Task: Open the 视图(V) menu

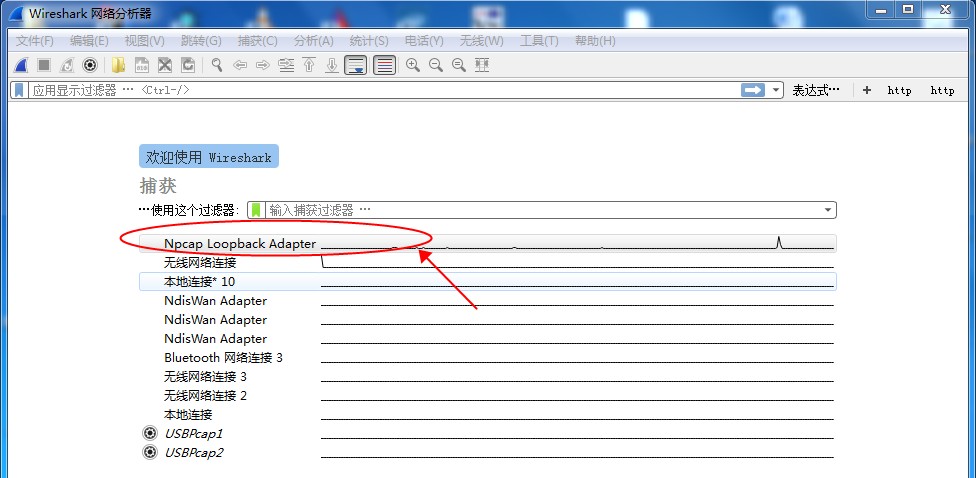Action: (x=144, y=40)
